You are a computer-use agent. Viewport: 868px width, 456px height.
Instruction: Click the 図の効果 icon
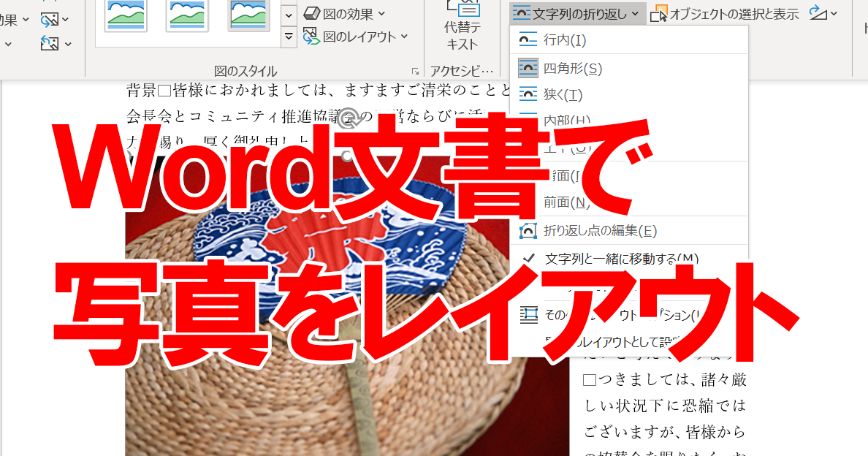pos(312,14)
